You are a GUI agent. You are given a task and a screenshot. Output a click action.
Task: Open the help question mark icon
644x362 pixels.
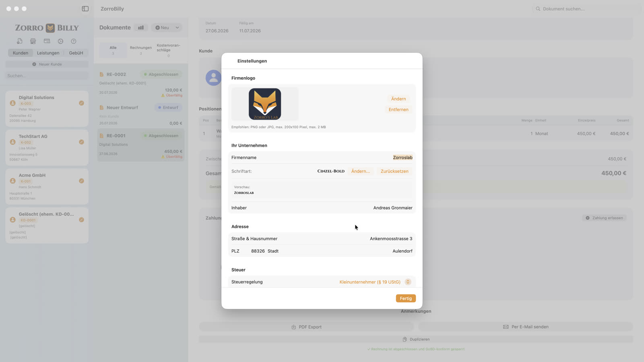pyautogui.click(x=74, y=41)
